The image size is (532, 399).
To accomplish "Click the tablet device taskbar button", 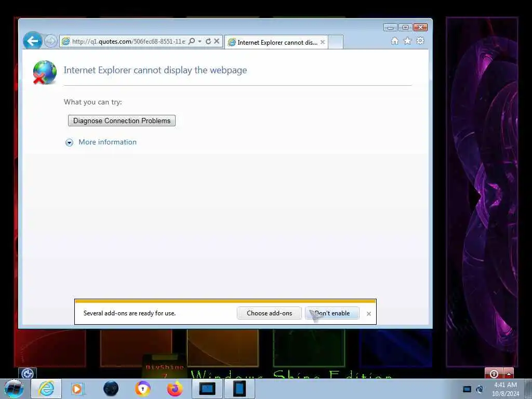I will [239, 389].
